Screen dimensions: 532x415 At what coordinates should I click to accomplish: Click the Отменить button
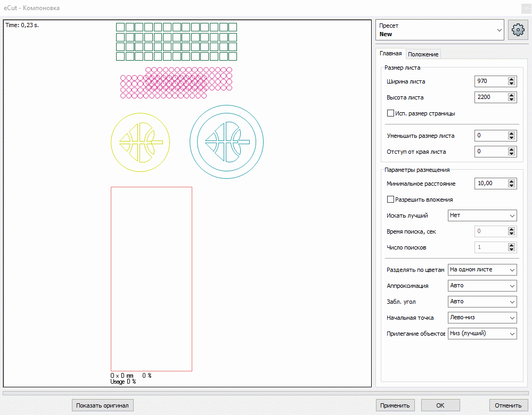(508, 405)
